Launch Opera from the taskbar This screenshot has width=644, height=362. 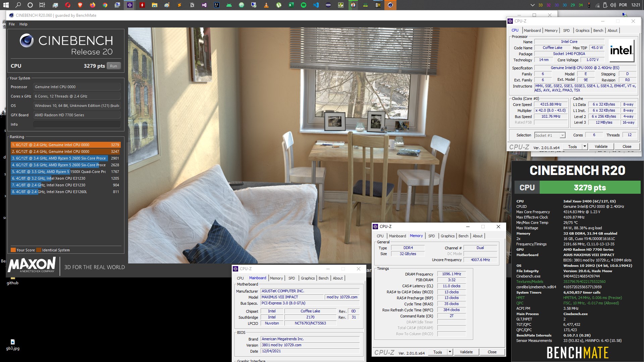(68, 5)
